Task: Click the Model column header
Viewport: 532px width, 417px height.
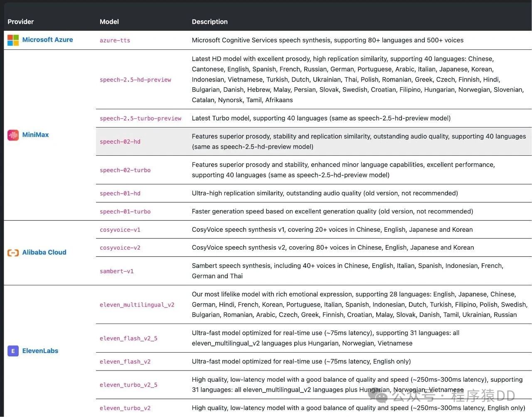Action: (x=109, y=22)
